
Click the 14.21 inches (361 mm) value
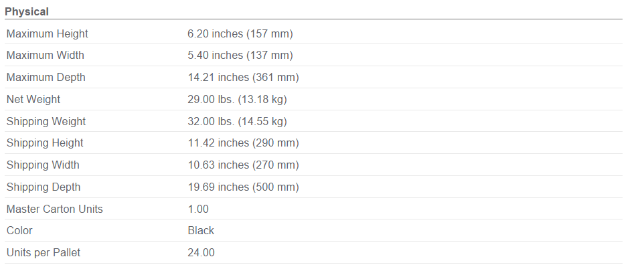pos(243,77)
